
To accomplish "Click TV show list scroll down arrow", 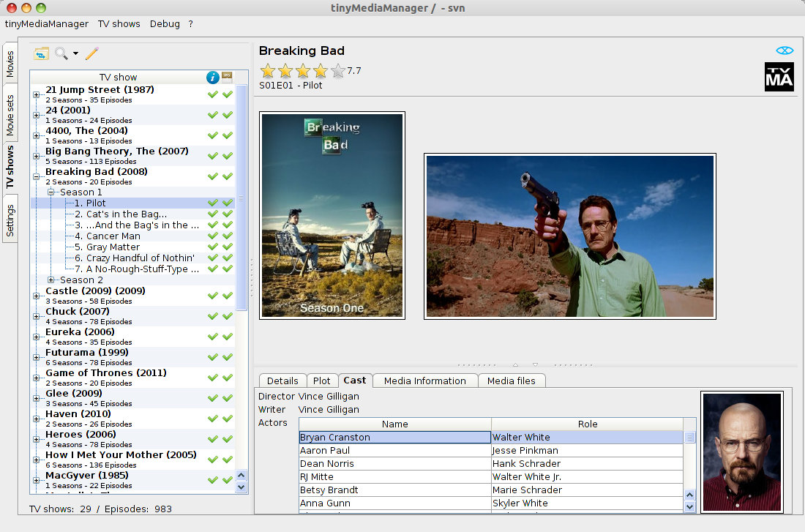I will pyautogui.click(x=241, y=487).
